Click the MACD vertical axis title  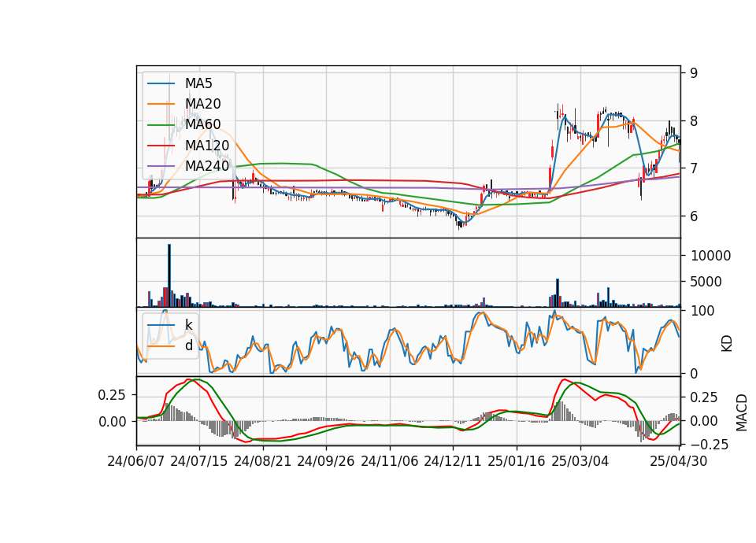(x=742, y=412)
